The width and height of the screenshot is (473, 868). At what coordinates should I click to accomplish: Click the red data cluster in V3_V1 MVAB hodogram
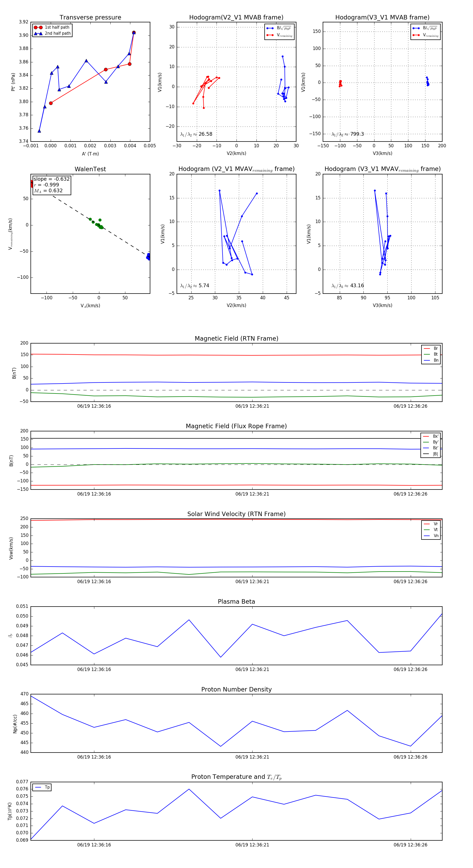click(x=340, y=83)
